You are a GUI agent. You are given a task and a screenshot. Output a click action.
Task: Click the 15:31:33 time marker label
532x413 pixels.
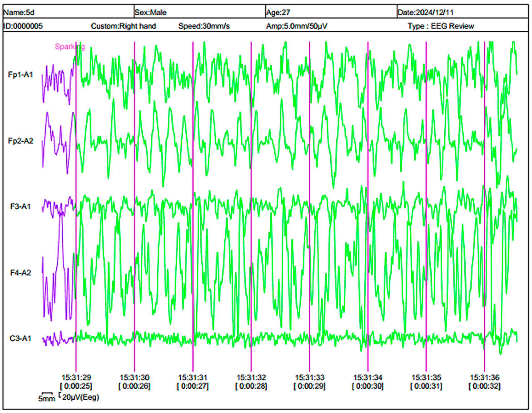pos(310,378)
